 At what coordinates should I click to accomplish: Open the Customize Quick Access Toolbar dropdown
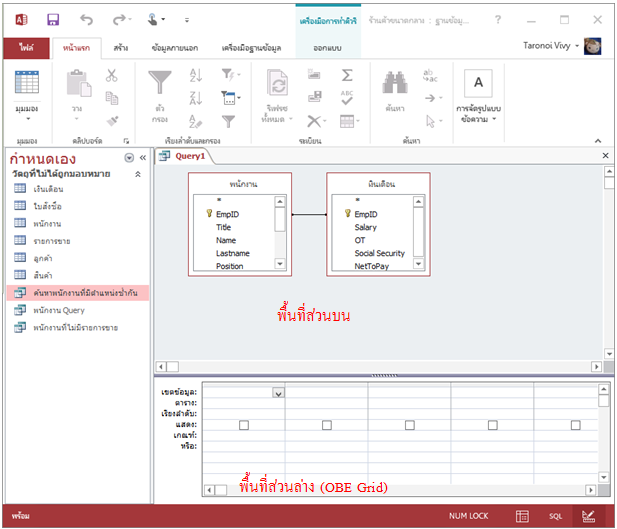pos(187,20)
